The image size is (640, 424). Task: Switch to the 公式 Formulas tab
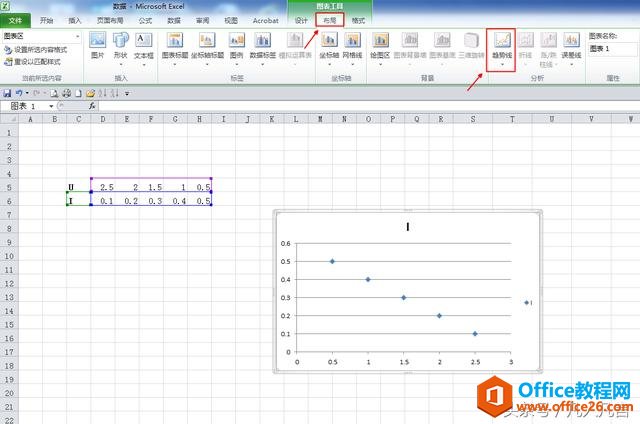click(145, 20)
